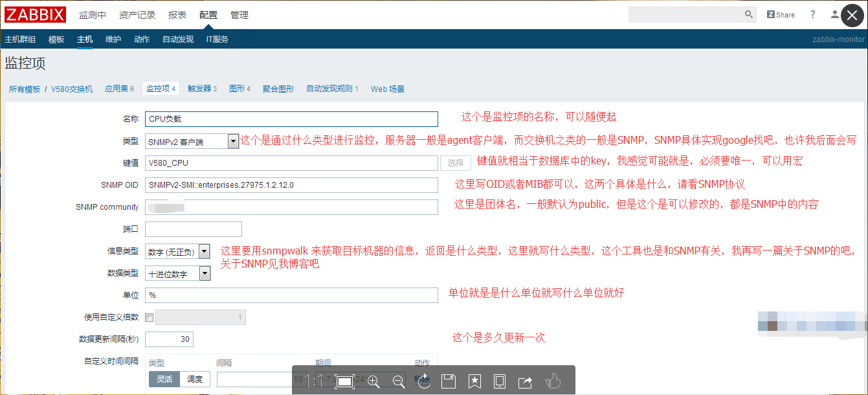The image size is (868, 395).
Task: Go to IT服务 submenu
Action: point(217,39)
